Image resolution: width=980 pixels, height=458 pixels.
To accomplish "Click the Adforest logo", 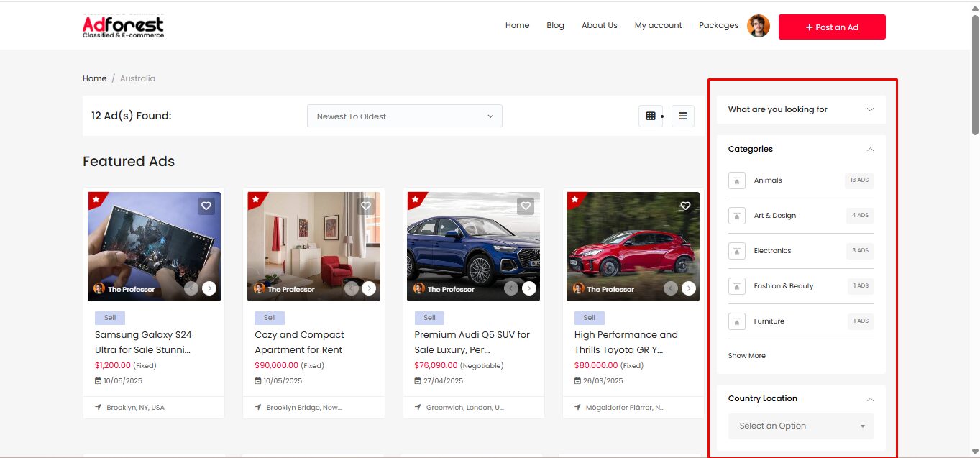I will click(x=123, y=27).
